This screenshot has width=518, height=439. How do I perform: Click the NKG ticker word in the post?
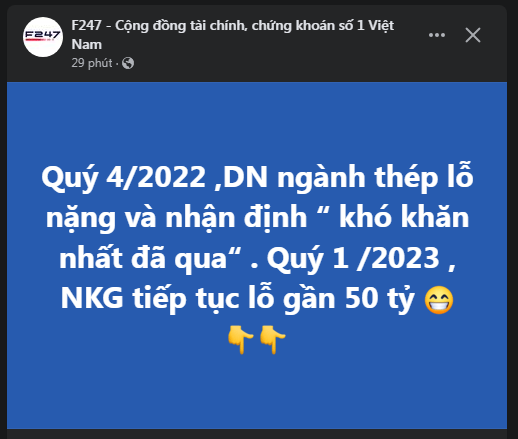pyautogui.click(x=92, y=298)
